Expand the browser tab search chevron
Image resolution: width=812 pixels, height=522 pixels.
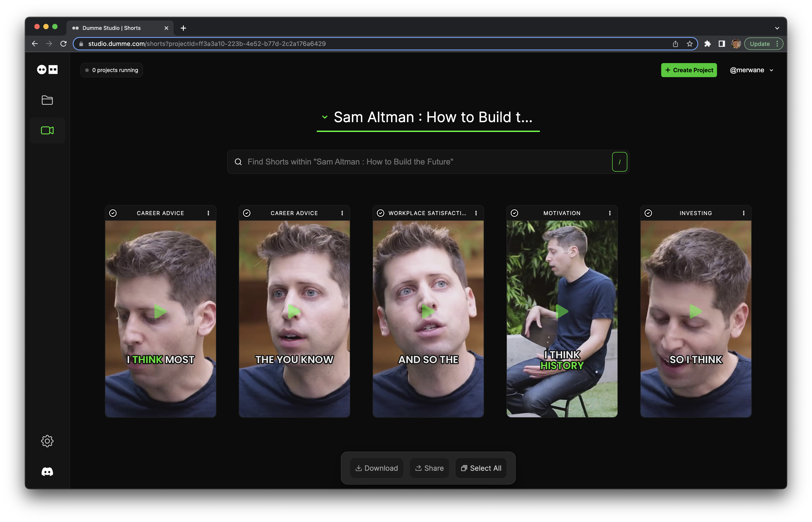[x=777, y=28]
